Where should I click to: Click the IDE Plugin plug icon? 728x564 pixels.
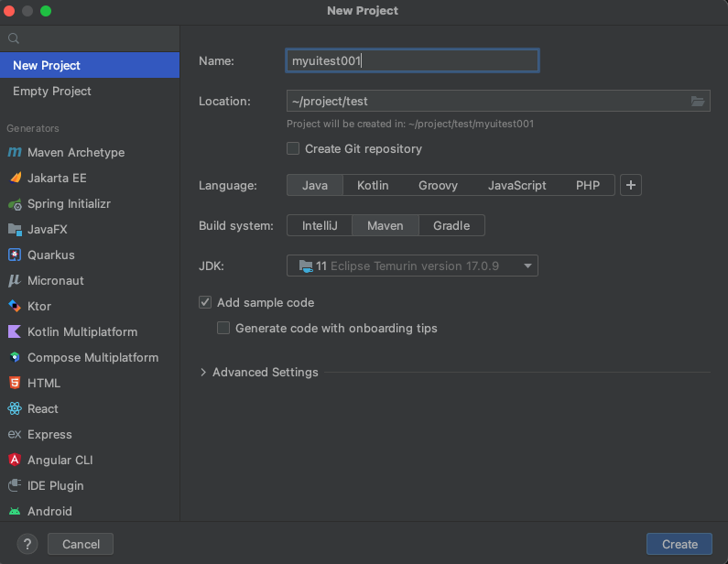pyautogui.click(x=15, y=485)
